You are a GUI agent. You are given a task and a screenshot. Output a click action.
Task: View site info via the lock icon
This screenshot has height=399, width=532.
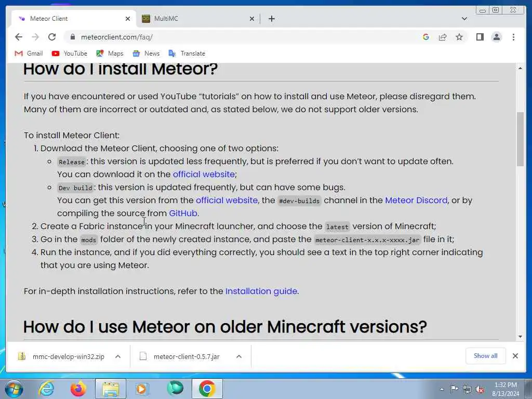pyautogui.click(x=72, y=37)
